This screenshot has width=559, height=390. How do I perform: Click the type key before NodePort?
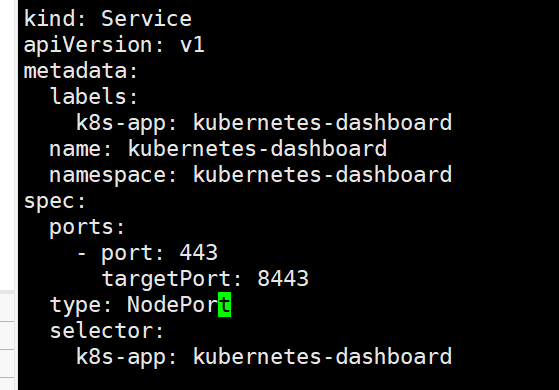(75, 306)
